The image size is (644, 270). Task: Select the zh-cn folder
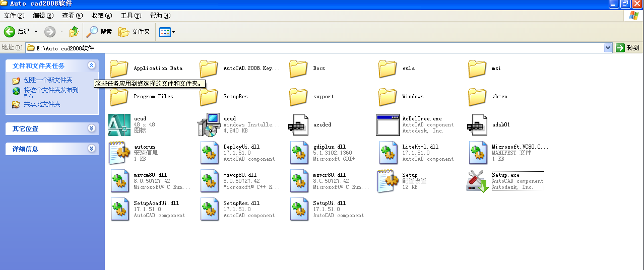[x=487, y=97]
